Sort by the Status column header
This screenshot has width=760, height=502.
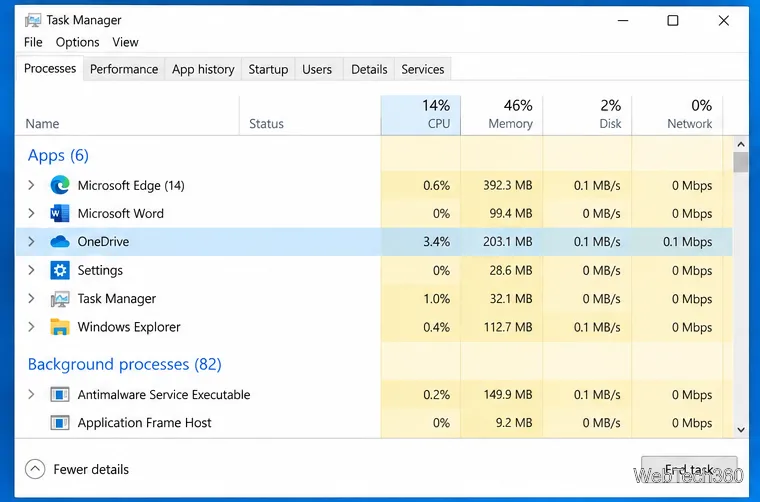310,116
